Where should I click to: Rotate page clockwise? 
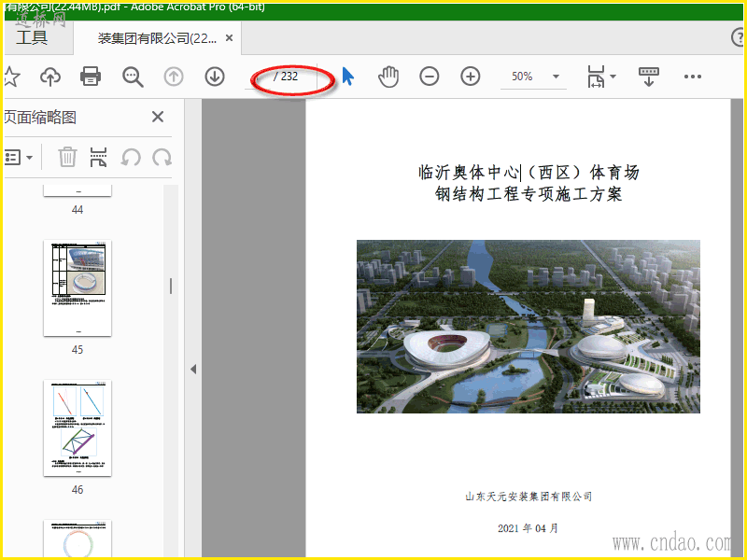[162, 157]
